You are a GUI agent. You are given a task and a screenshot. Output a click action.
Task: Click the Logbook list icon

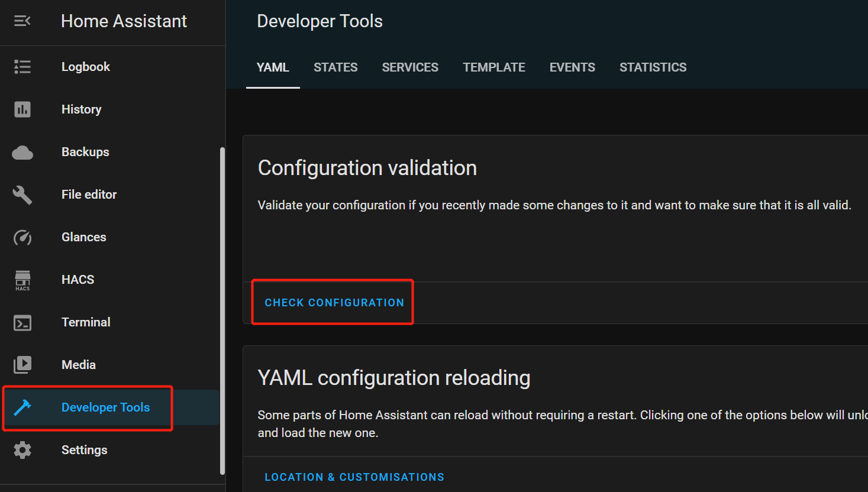pyautogui.click(x=22, y=67)
